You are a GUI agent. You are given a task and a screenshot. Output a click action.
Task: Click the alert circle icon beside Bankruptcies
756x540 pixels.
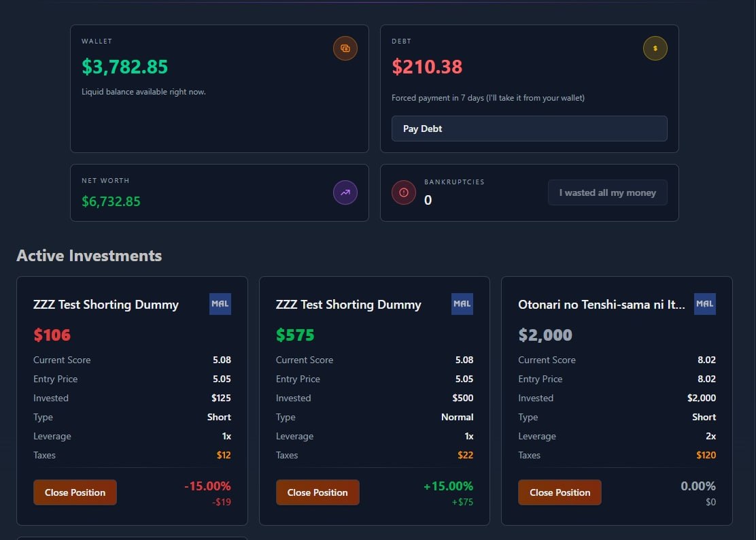pyautogui.click(x=404, y=192)
